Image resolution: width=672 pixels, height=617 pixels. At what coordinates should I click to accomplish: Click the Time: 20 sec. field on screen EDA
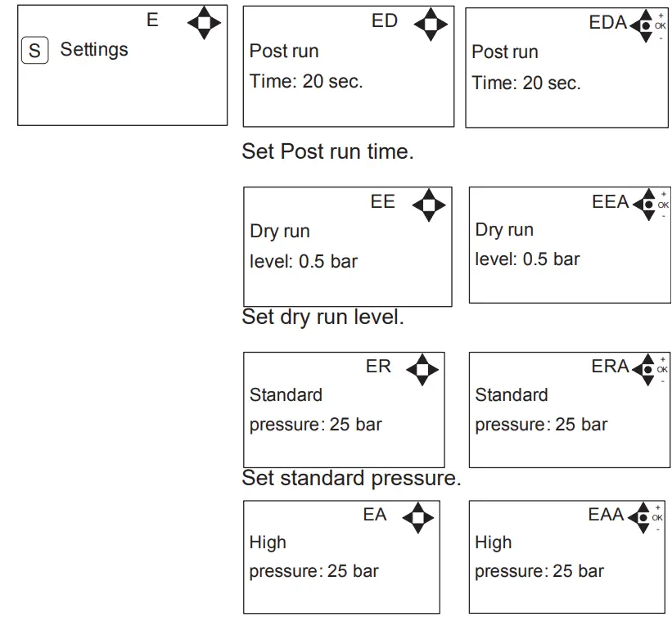(x=526, y=83)
